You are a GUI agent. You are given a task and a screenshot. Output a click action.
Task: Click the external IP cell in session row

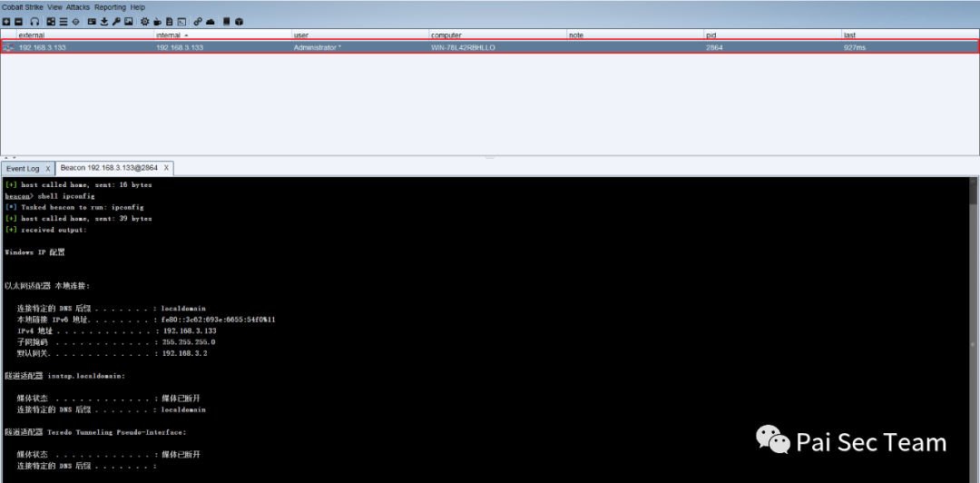(43, 47)
